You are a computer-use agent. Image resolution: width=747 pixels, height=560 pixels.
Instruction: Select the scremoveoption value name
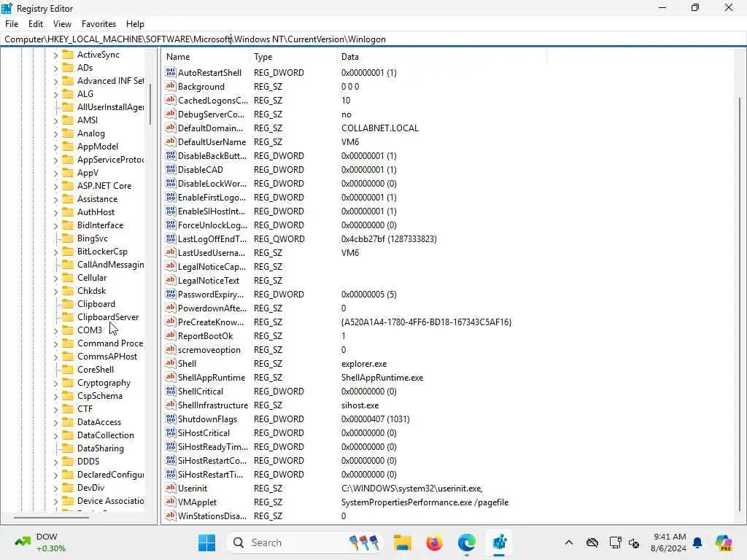[x=209, y=349]
